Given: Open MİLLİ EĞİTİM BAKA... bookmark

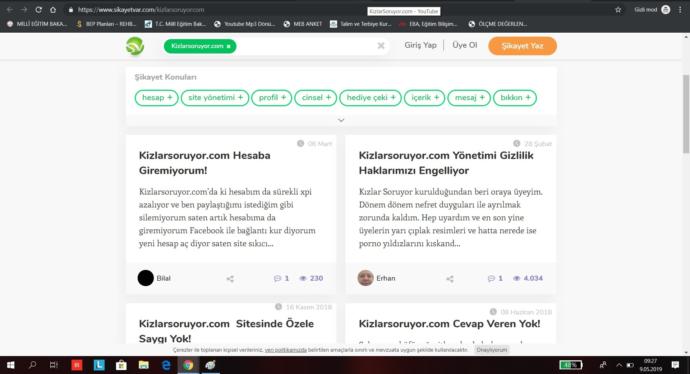Looking at the screenshot, I should (x=37, y=24).
